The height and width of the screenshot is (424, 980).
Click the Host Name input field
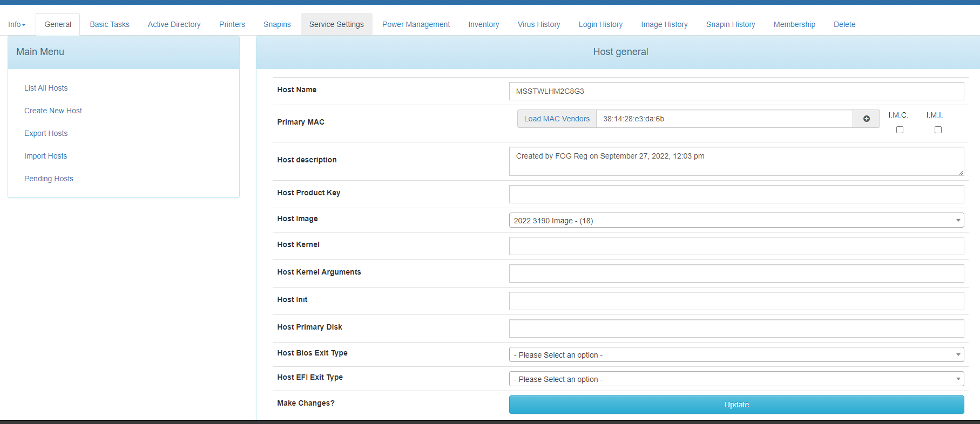coord(736,91)
